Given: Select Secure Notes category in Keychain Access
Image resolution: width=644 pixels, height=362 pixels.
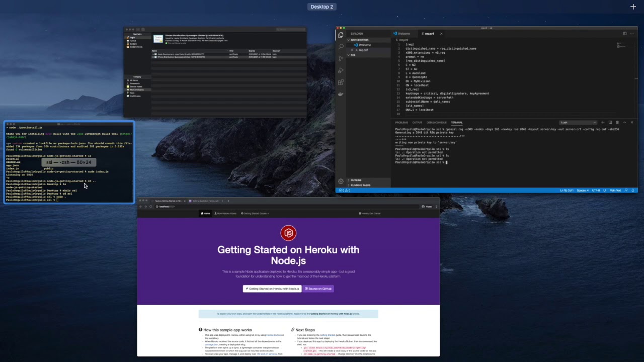Looking at the screenshot, I should click(136, 86).
